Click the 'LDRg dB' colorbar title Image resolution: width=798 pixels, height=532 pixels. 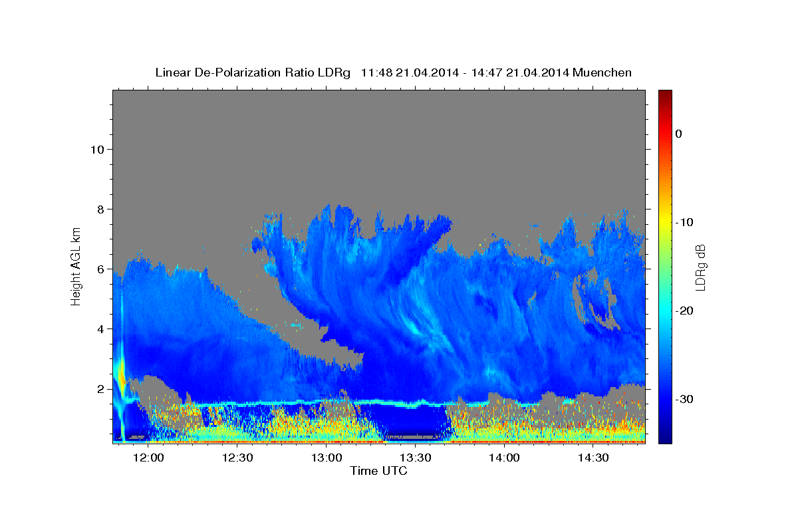coord(700,267)
